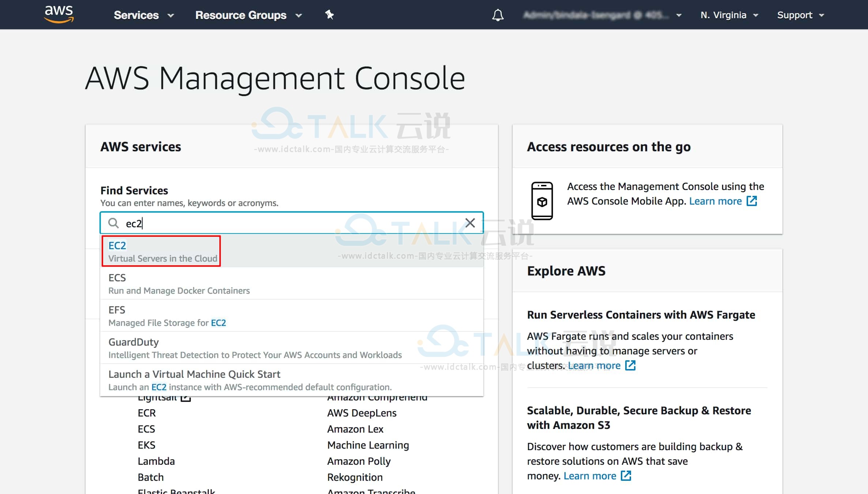Screen dimensions: 868x494
Task: Open the AWS DeepLens service link
Action: (x=362, y=413)
